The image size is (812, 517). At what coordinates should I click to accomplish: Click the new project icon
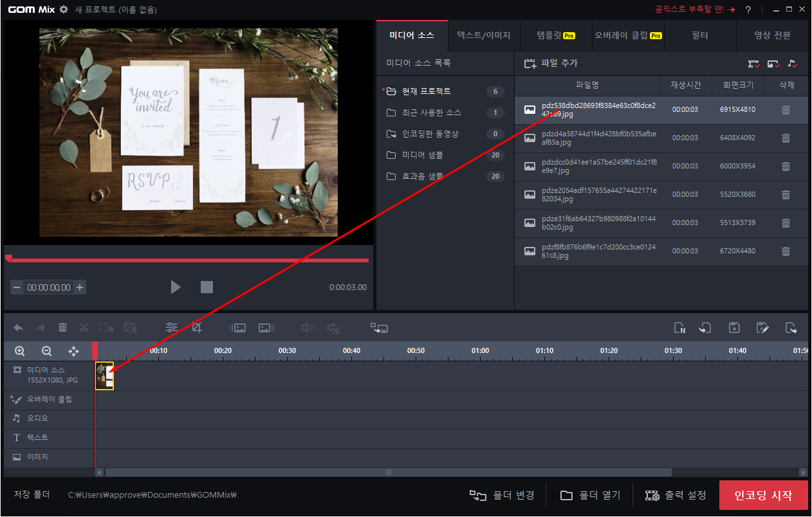pos(679,328)
